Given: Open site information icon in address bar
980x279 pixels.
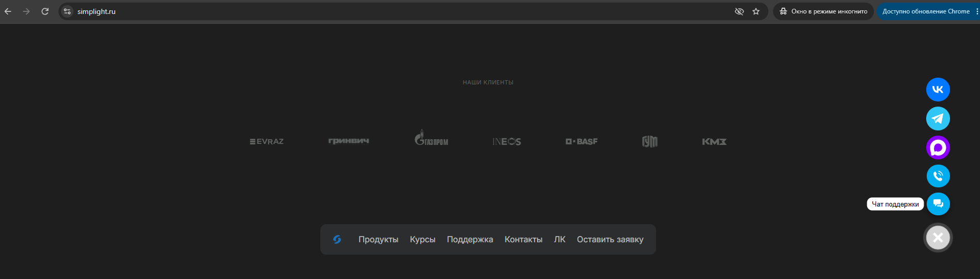Looking at the screenshot, I should coord(67,11).
